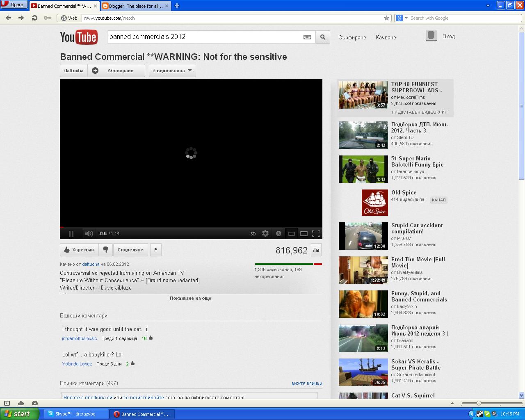The height and width of the screenshot is (420, 525).
Task: Expand the 5 видеоклипа dropdown
Action: tap(172, 71)
